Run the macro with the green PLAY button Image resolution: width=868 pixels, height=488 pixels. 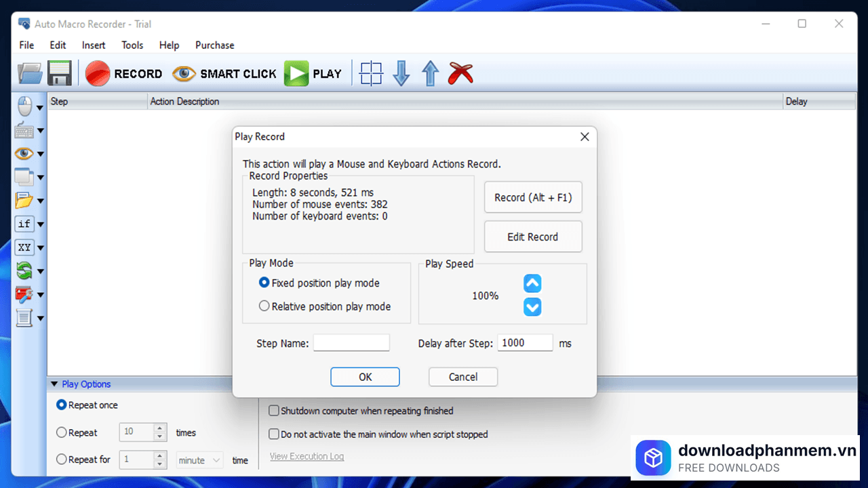(x=313, y=74)
